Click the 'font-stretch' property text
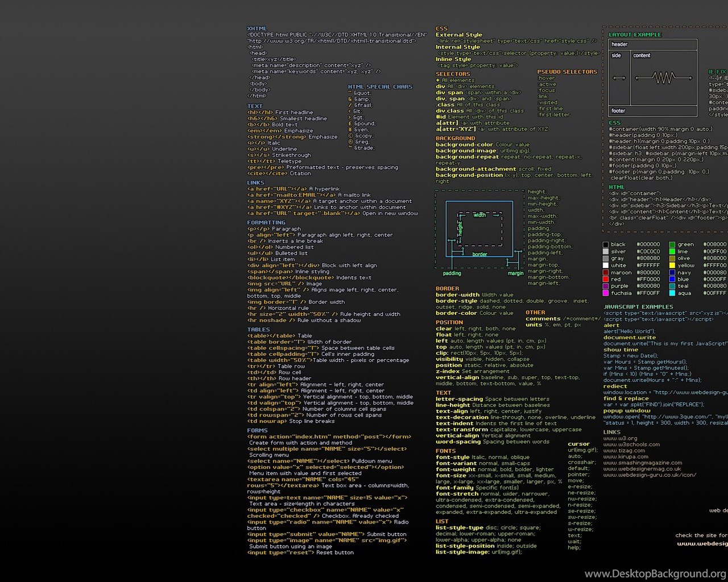728x582 pixels. pos(457,494)
